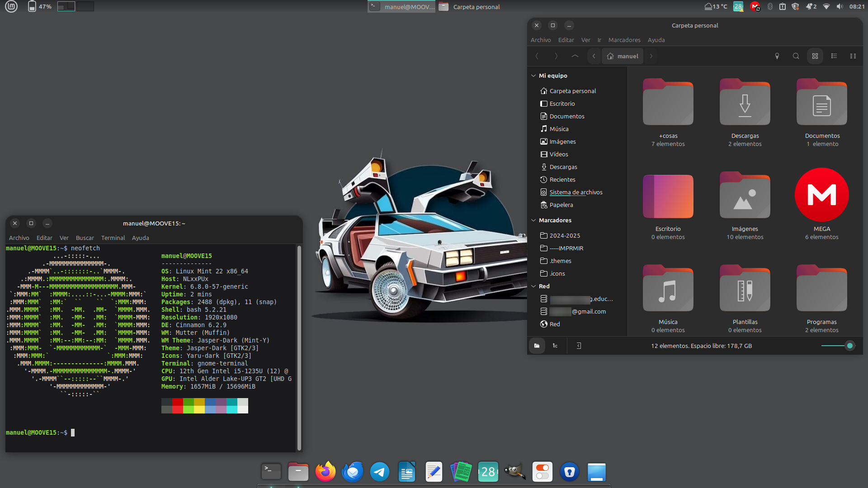Open weather applet showing 13 °C
This screenshot has height=488, width=868.
716,6
